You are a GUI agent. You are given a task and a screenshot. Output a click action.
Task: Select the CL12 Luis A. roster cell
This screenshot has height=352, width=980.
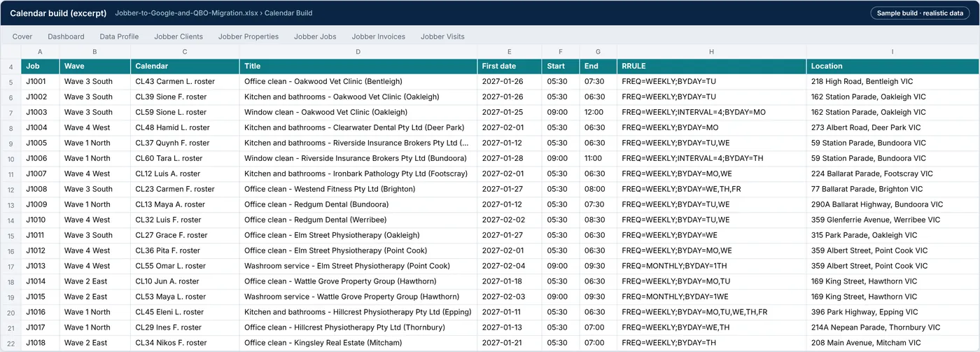tap(185, 174)
